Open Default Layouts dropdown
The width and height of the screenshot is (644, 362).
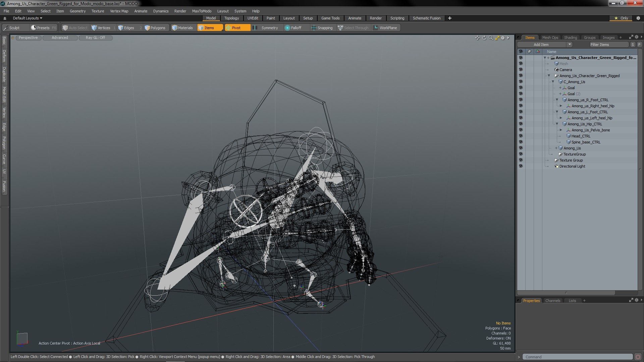[x=28, y=18]
